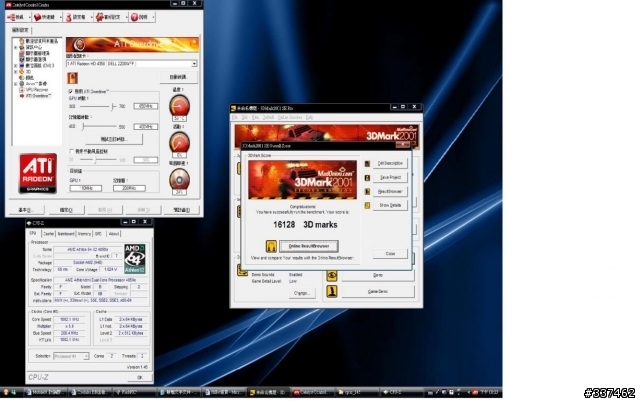Click the joystick icon beside Game Demo

click(331, 291)
